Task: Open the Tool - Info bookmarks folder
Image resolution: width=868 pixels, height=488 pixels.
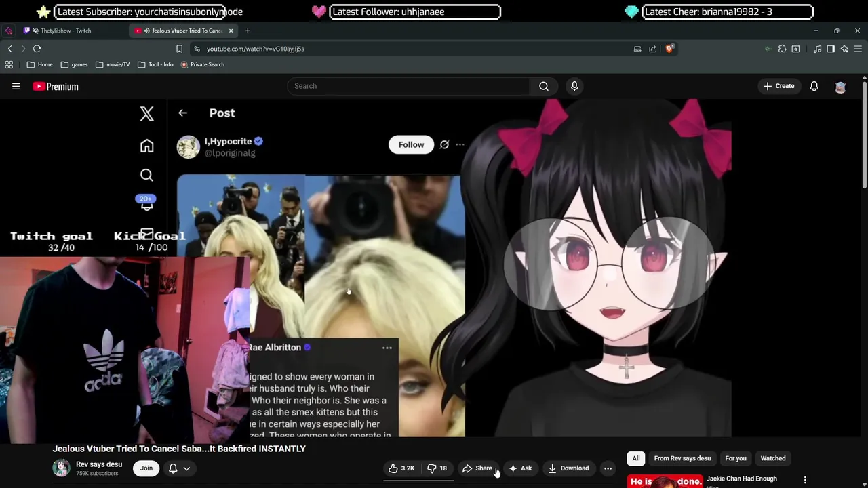Action: point(155,64)
